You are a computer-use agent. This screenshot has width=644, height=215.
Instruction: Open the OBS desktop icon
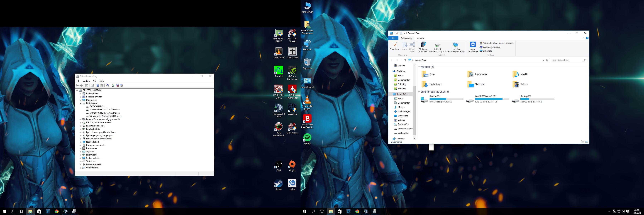[x=279, y=166]
